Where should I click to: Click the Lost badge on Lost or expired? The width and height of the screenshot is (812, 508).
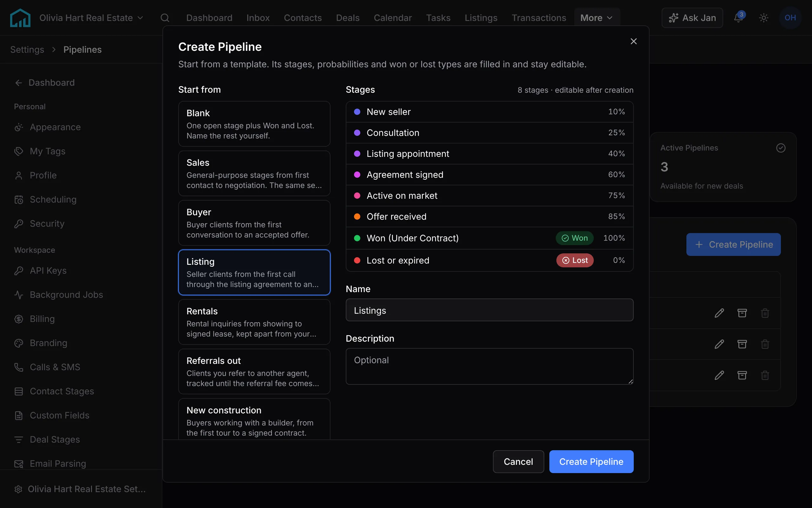(575, 260)
